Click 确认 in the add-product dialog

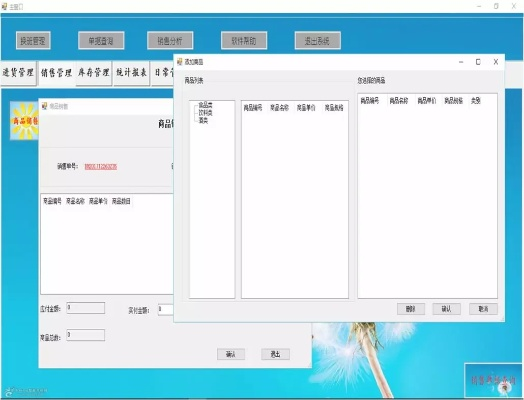(446, 309)
